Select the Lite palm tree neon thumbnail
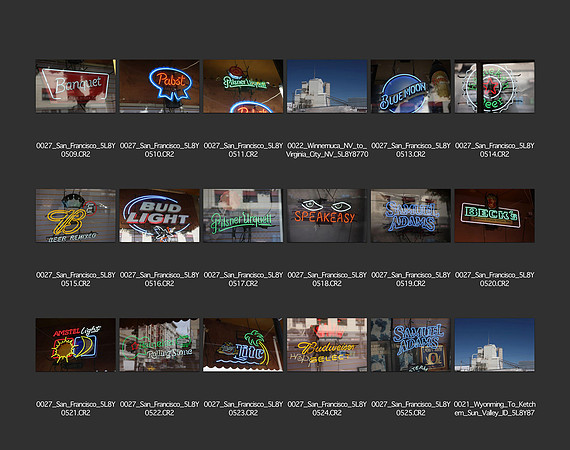The height and width of the screenshot is (450, 570). 243,345
